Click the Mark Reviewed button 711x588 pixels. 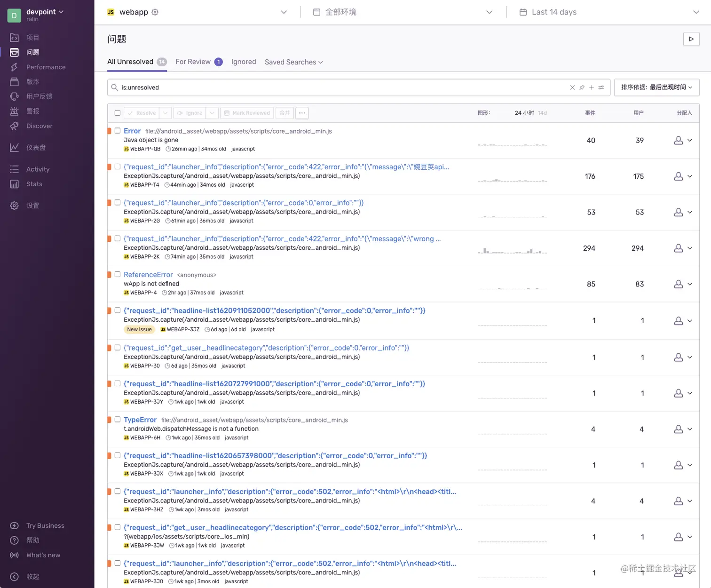pyautogui.click(x=247, y=113)
